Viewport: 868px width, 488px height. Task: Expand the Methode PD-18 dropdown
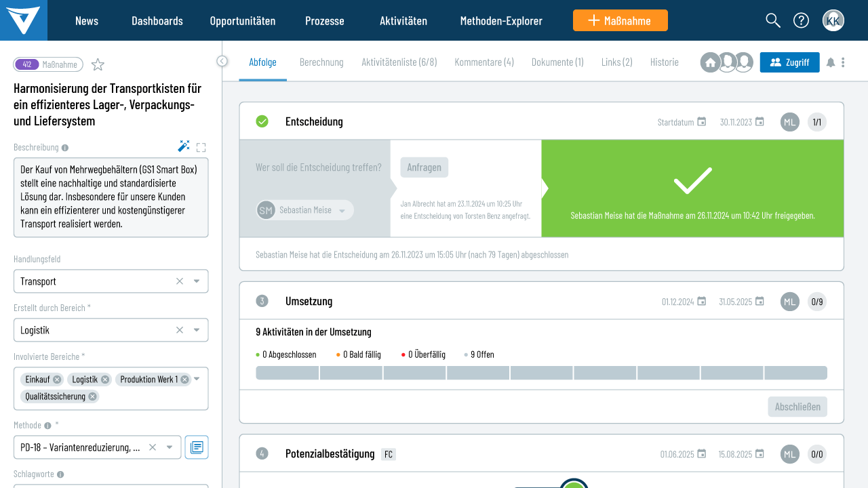[x=169, y=447]
